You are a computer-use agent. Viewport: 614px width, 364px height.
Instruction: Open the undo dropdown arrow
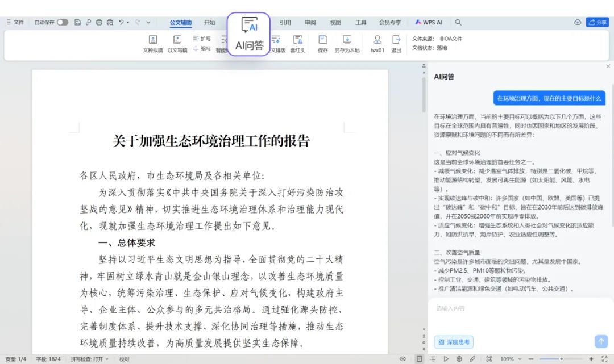tap(127, 22)
